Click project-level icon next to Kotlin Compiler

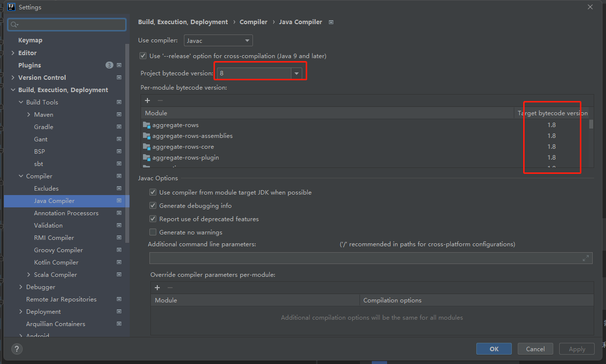pyautogui.click(x=119, y=262)
